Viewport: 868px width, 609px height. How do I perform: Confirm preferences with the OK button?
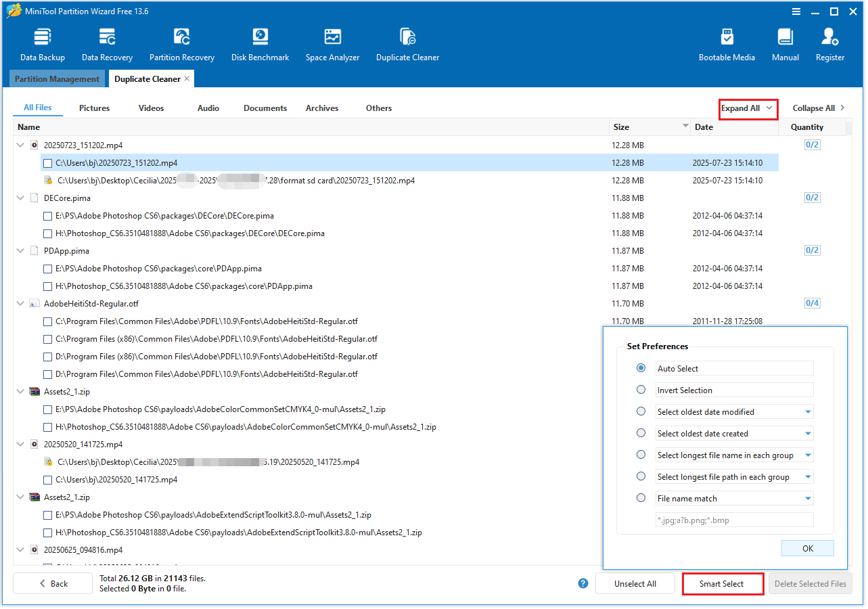(808, 549)
